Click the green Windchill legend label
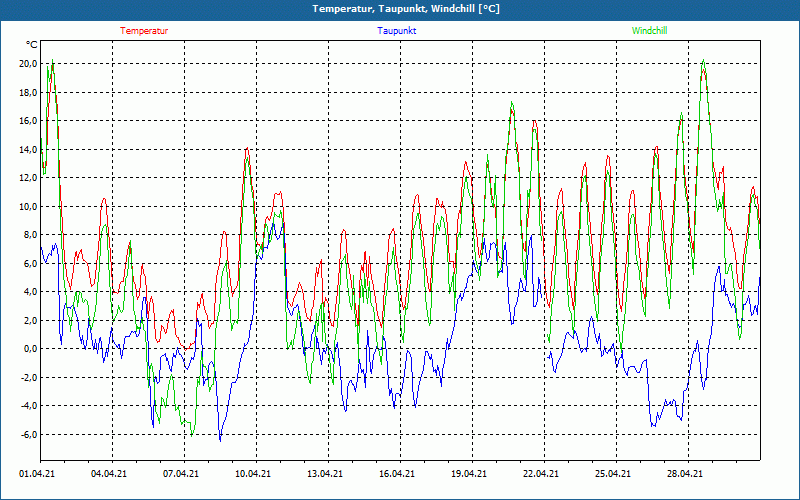Image resolution: width=800 pixels, height=500 pixels. click(x=649, y=31)
